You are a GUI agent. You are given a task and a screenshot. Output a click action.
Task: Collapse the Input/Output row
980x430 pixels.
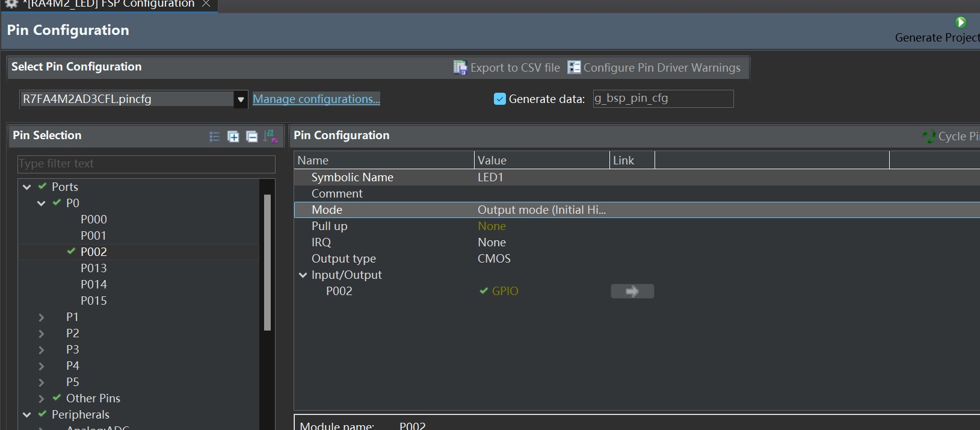click(x=303, y=275)
